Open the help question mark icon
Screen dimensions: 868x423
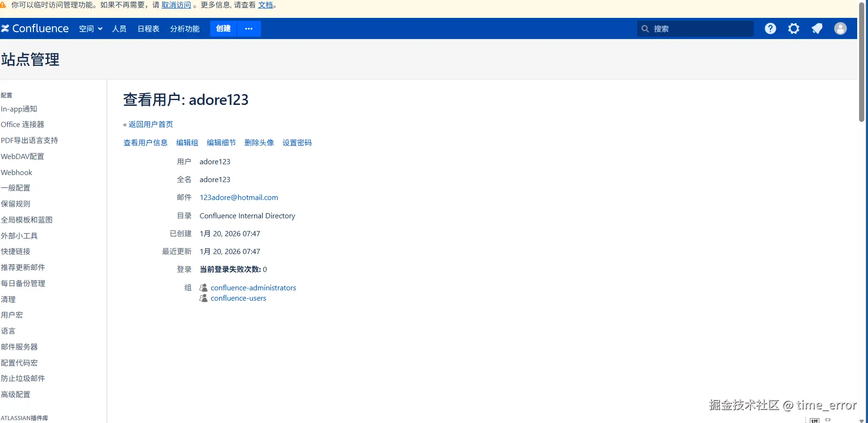tap(770, 29)
